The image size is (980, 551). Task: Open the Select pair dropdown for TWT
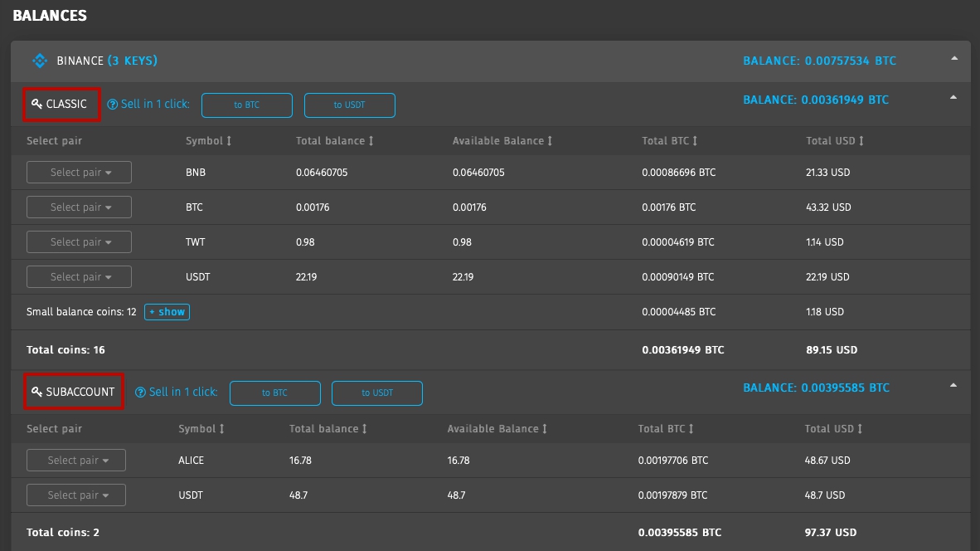tap(79, 242)
